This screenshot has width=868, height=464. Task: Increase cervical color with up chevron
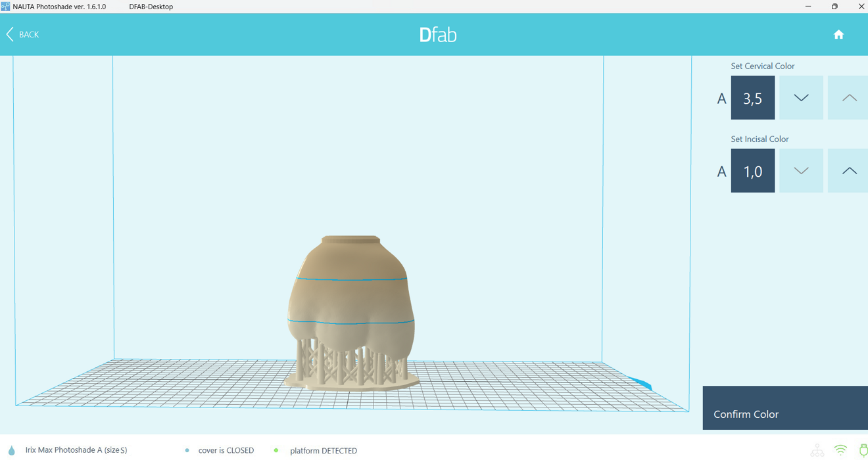848,98
